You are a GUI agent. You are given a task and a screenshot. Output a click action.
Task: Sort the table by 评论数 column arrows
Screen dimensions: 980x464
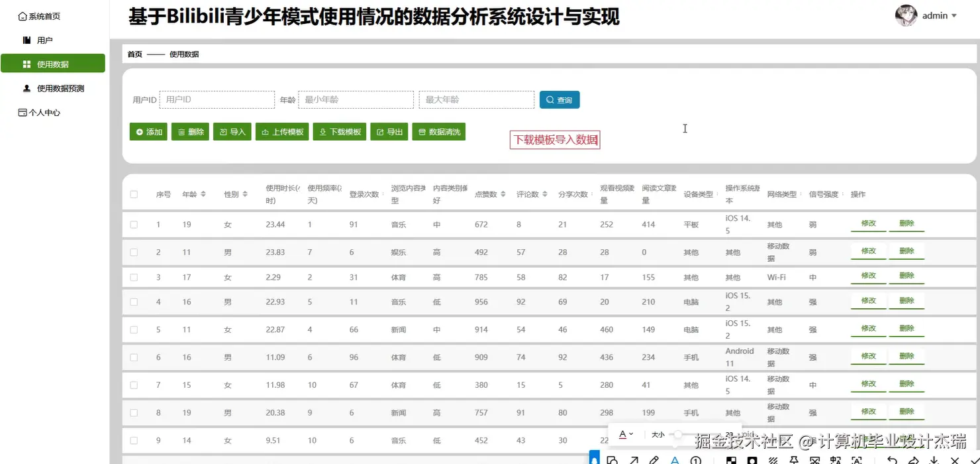[x=545, y=194]
